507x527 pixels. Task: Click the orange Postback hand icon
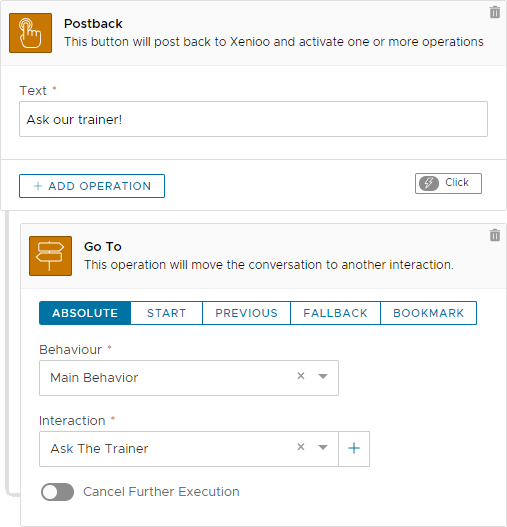31,33
